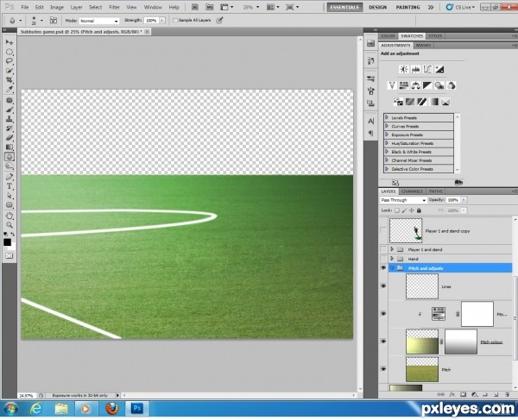
Task: Toggle lock all for the layer
Action: click(x=419, y=210)
